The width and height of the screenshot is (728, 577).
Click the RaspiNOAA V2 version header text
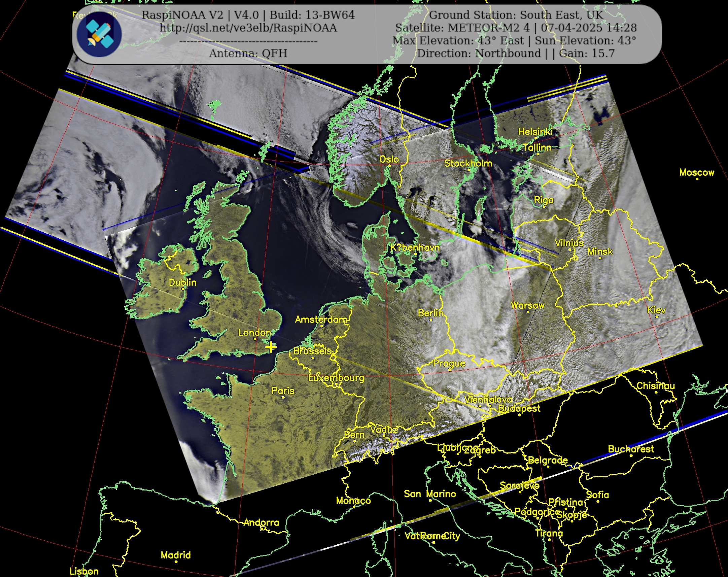tap(248, 15)
